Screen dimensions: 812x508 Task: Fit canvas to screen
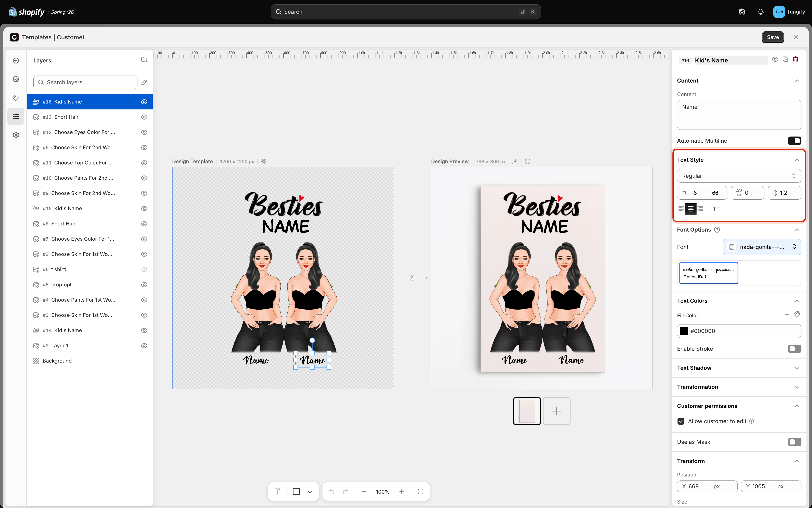tap(420, 491)
